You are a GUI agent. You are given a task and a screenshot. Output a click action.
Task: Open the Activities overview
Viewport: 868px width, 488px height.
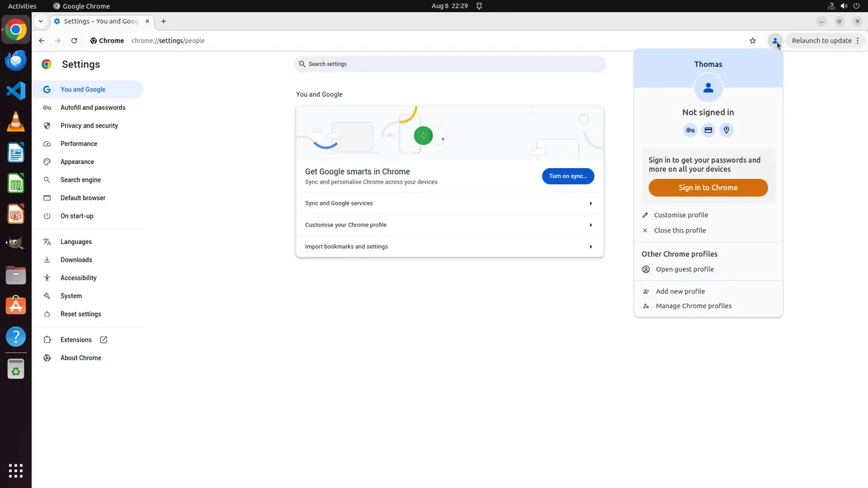tap(22, 6)
